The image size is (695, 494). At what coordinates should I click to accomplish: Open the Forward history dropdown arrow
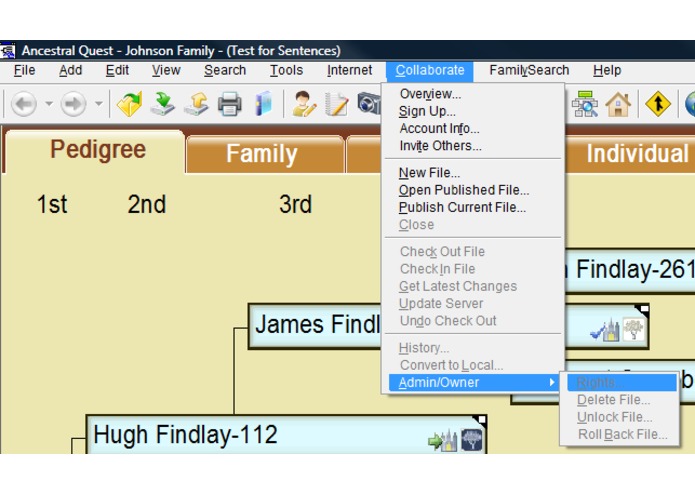98,104
